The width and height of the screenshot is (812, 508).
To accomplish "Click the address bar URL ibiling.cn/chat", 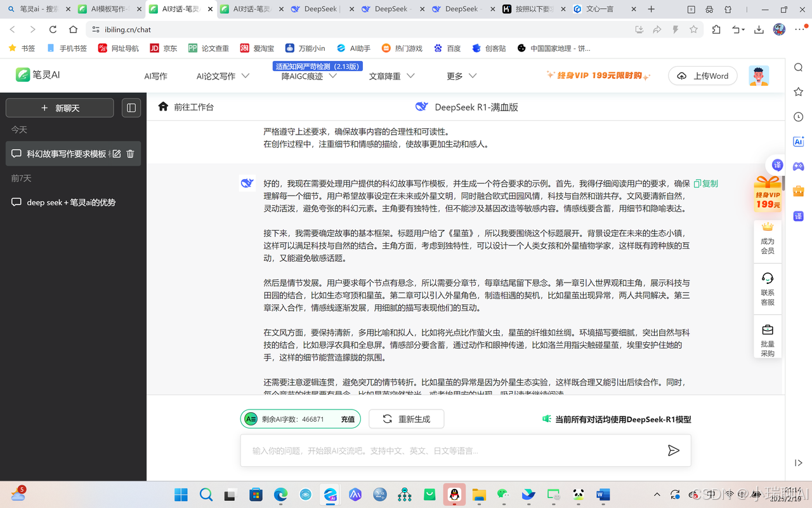I will tap(128, 29).
